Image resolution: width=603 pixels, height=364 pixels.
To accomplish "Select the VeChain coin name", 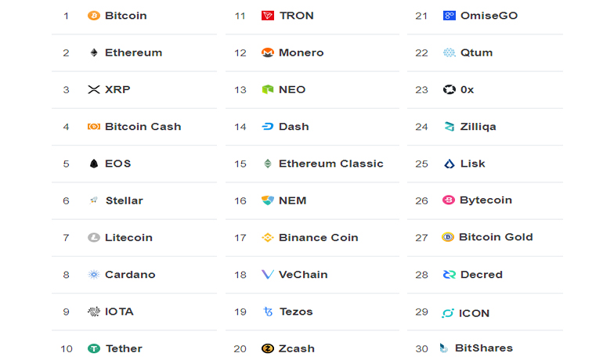I will point(303,275).
